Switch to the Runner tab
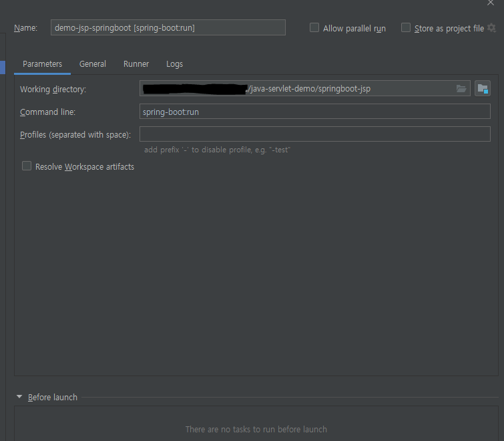The image size is (504, 441). pyautogui.click(x=136, y=64)
